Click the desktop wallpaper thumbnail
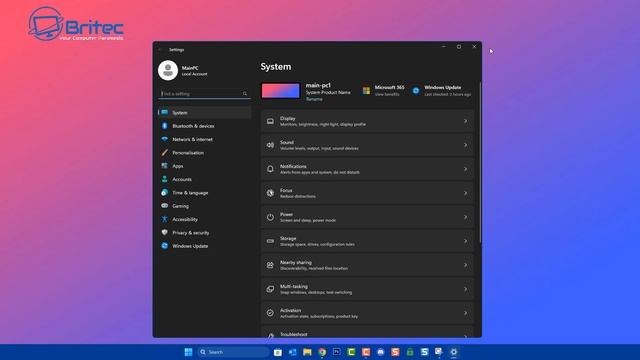Screen dimensions: 640x360 click(x=280, y=91)
